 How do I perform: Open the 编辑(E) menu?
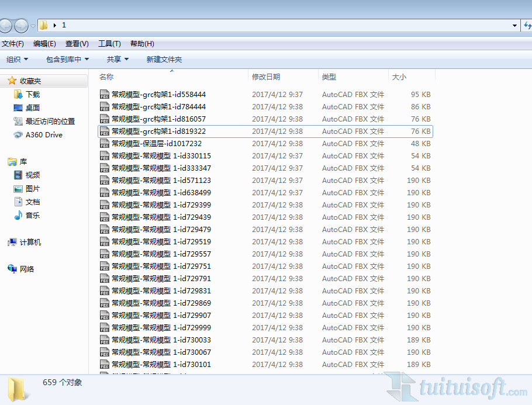(44, 44)
